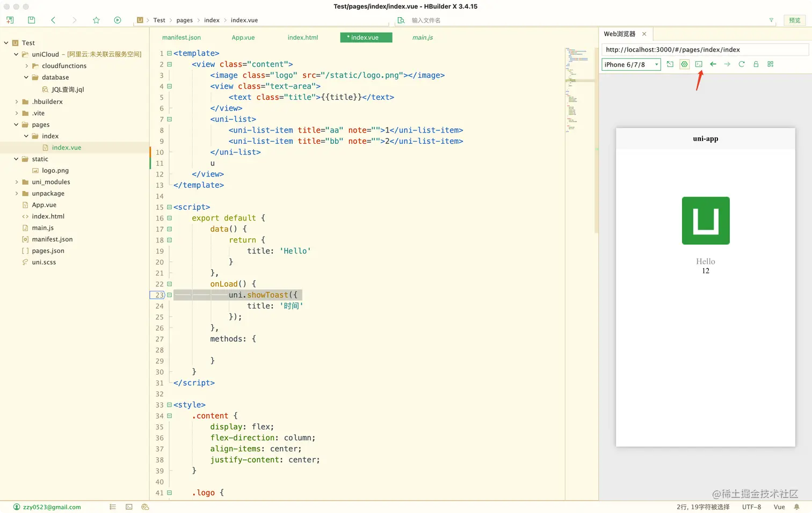This screenshot has height=513, width=812.
Task: Switch to the manifest.json tab
Action: [182, 38]
